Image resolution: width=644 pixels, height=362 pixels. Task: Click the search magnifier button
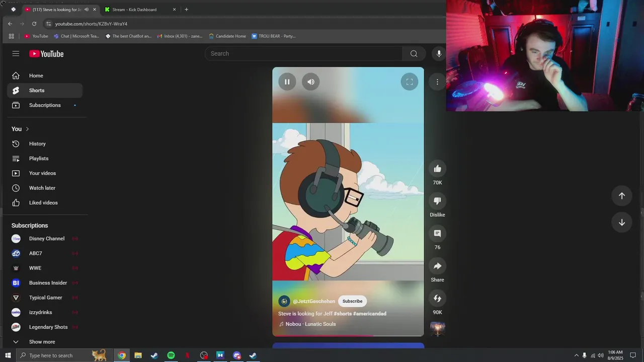[x=414, y=54]
